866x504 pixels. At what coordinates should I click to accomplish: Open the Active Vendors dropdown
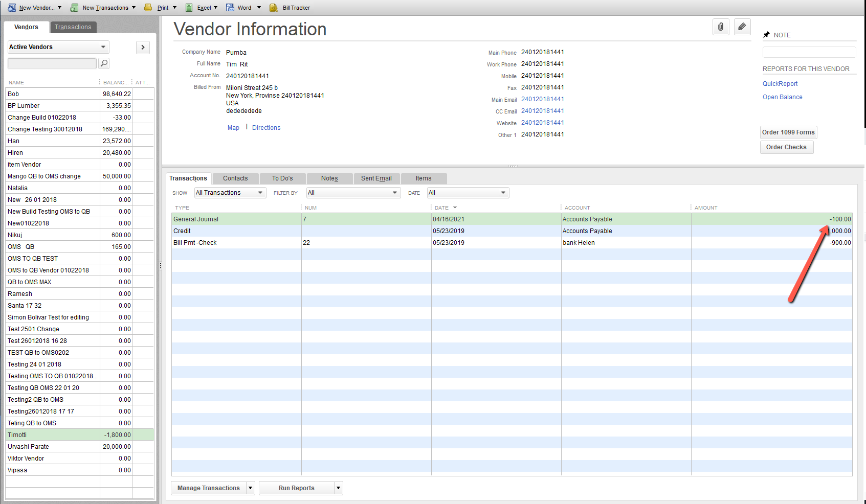point(58,47)
